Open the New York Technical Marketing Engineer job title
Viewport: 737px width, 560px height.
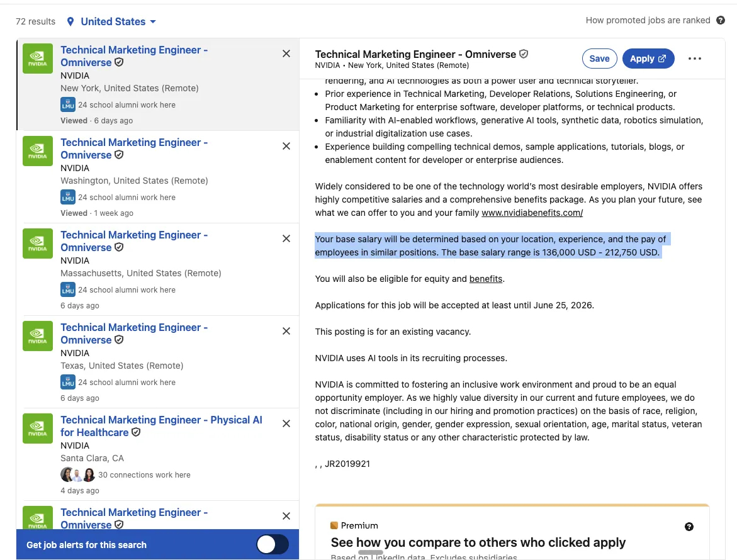[134, 56]
